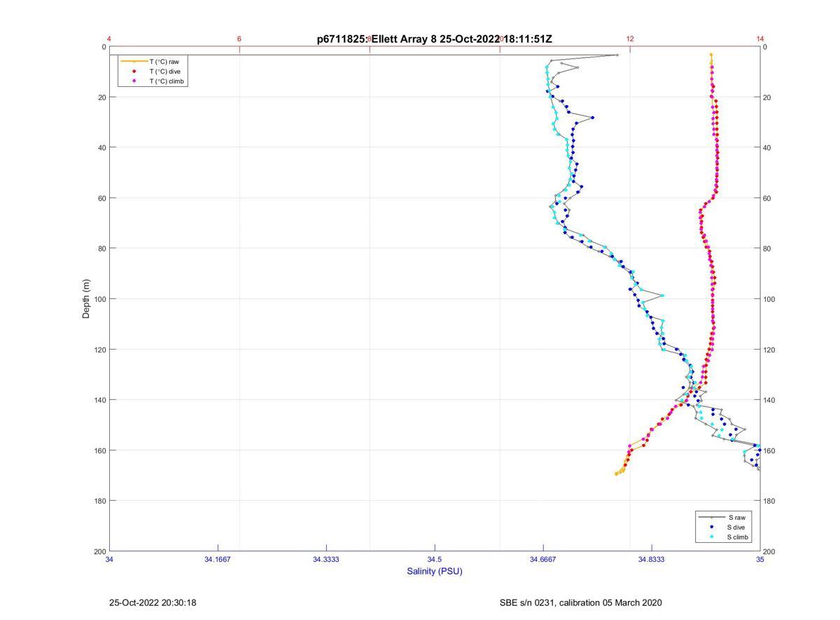Click the orange line sample for T raw
The height and width of the screenshot is (620, 840).
point(134,62)
